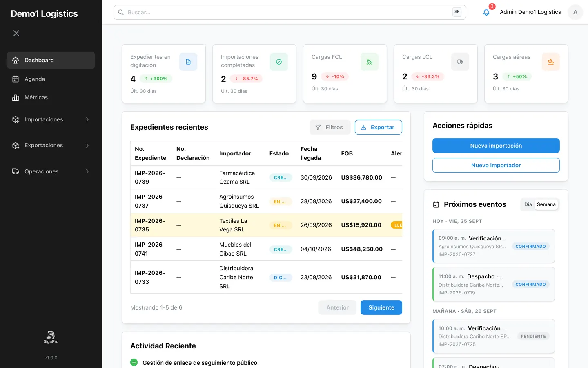The height and width of the screenshot is (368, 588).
Task: Click the Expedientes en digitación document icon
Action: [188, 62]
